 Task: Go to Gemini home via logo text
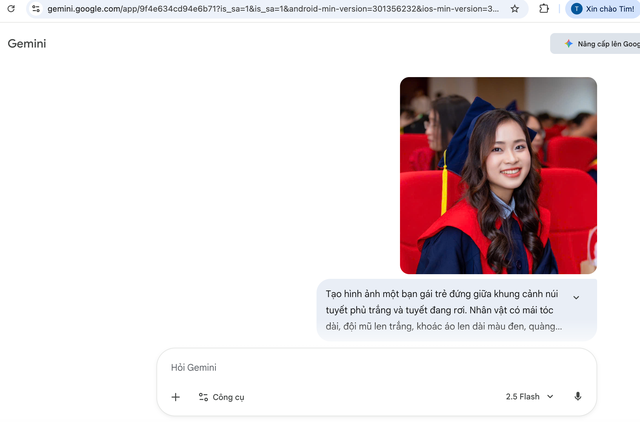coord(27,44)
